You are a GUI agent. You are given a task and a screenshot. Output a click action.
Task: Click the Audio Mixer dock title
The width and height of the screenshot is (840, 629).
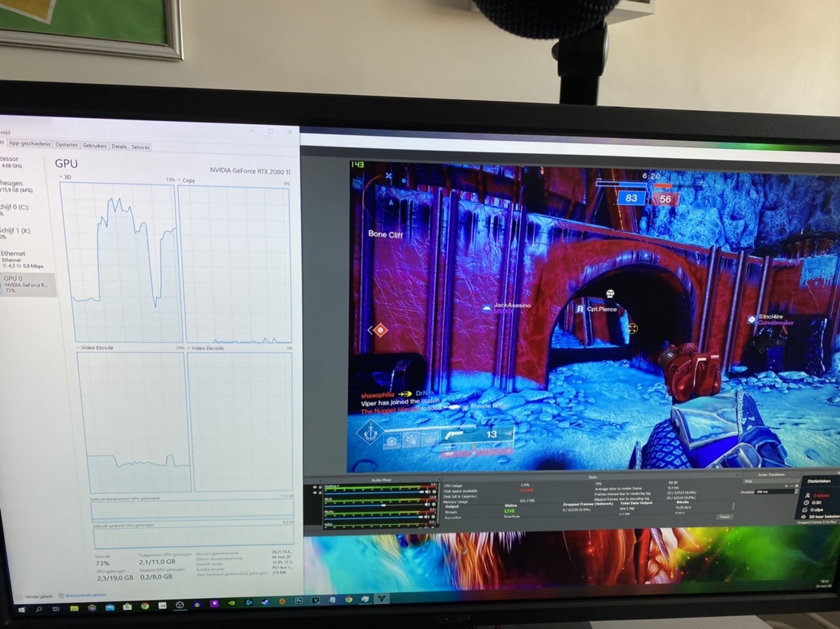click(382, 480)
